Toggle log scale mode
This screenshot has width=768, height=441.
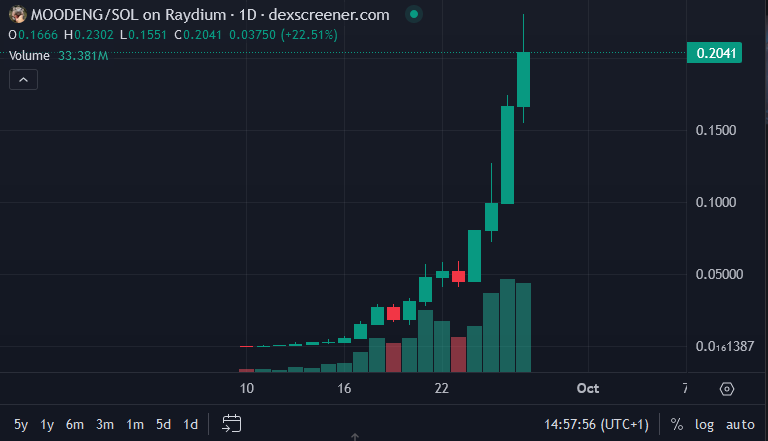(704, 424)
